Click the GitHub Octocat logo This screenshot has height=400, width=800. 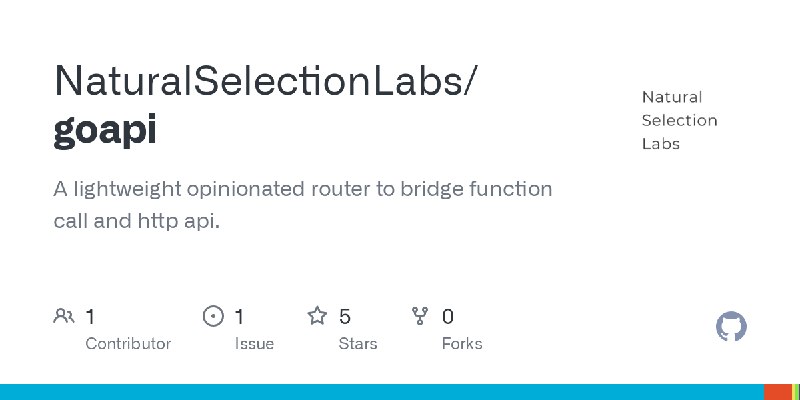click(732, 327)
